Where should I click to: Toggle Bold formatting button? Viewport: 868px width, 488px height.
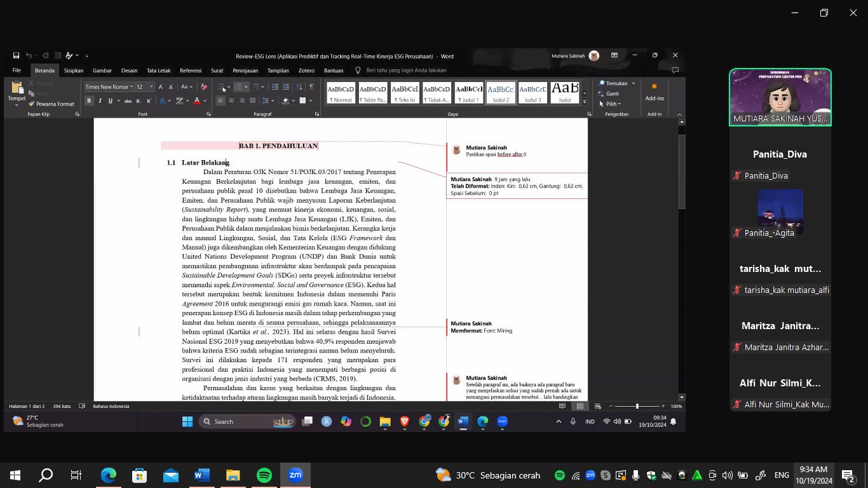(x=89, y=101)
